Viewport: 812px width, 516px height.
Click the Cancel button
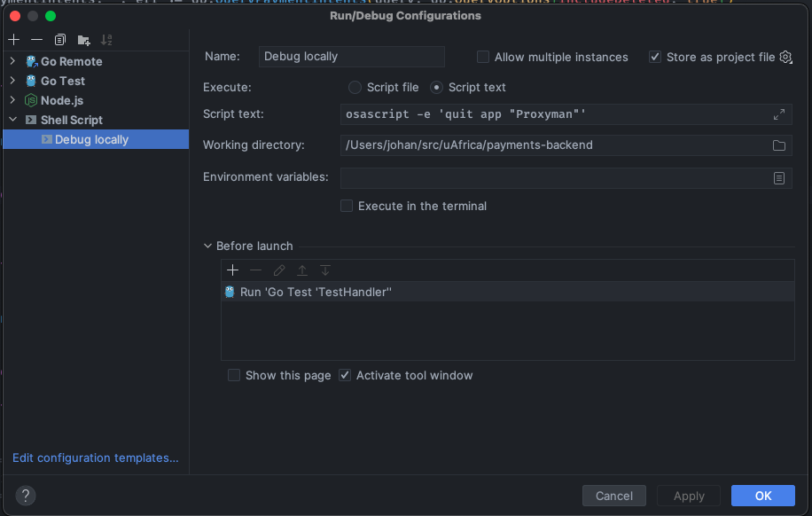tap(613, 496)
